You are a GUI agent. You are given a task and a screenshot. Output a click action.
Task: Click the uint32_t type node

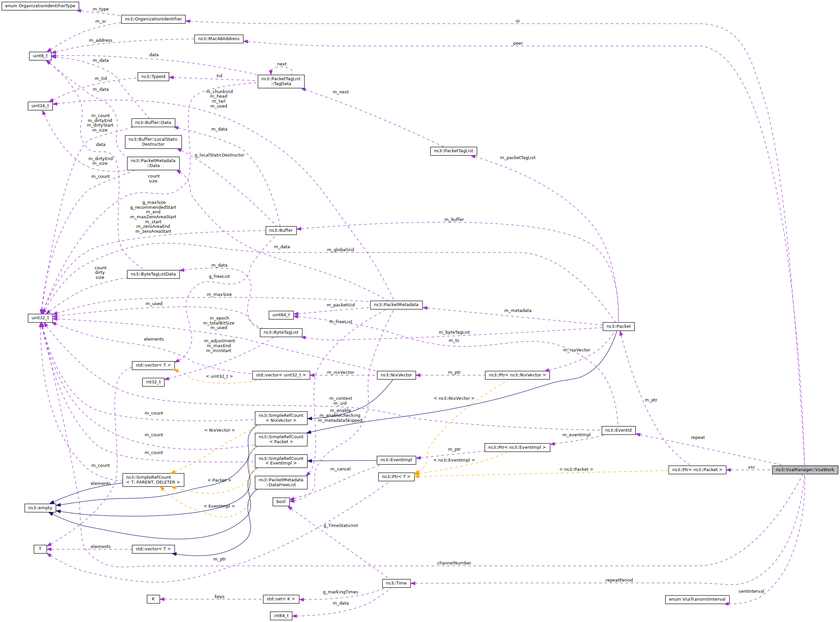40,318
